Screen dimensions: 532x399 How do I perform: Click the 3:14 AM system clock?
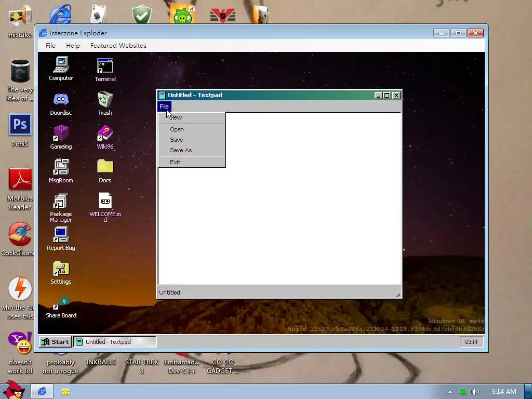click(504, 392)
